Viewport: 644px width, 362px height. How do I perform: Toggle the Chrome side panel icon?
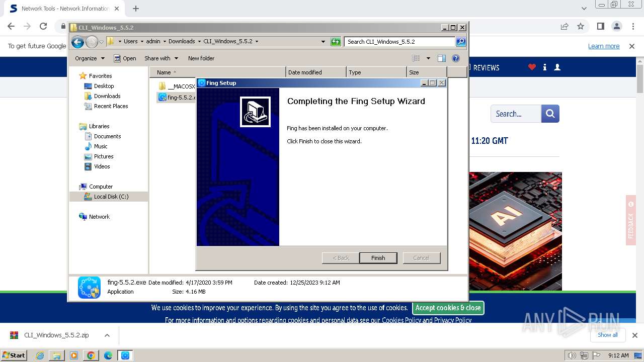coord(600,26)
